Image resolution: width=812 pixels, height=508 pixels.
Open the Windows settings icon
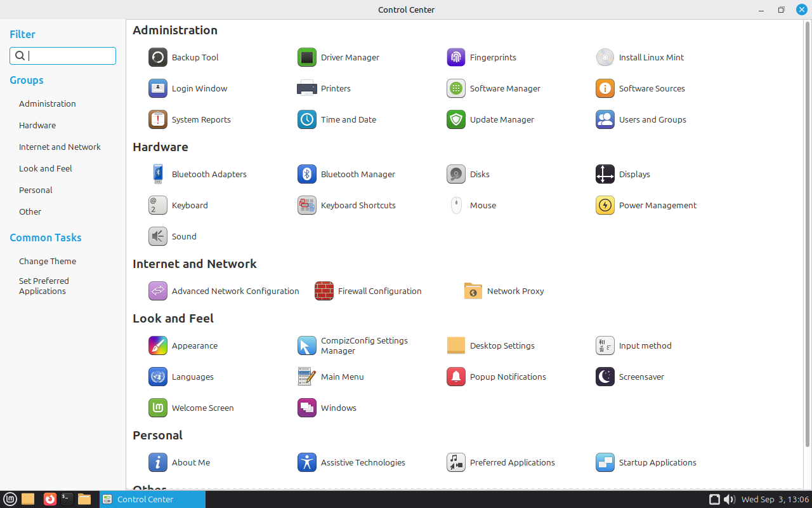tap(307, 408)
